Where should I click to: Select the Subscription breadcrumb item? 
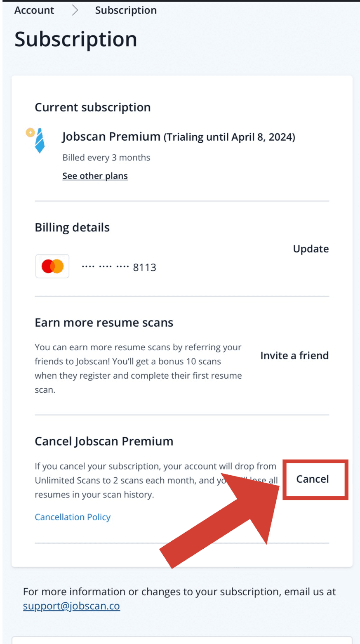tap(126, 10)
